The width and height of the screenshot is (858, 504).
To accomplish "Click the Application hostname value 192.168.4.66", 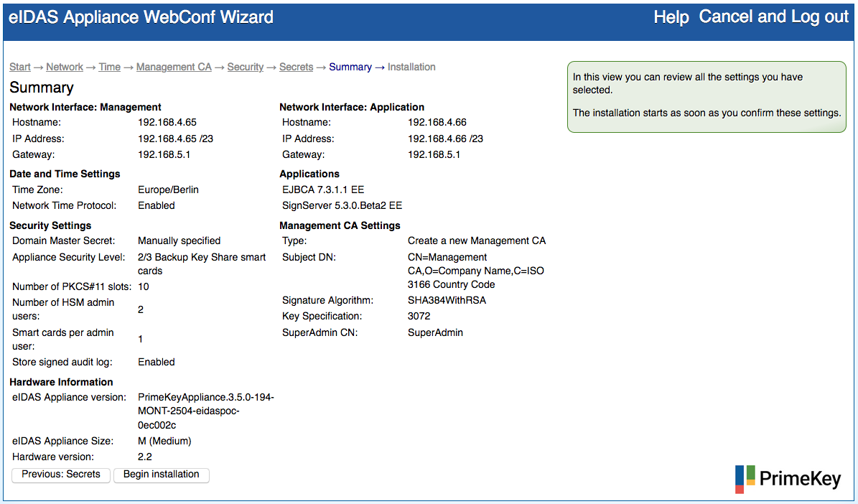I will 437,123.
